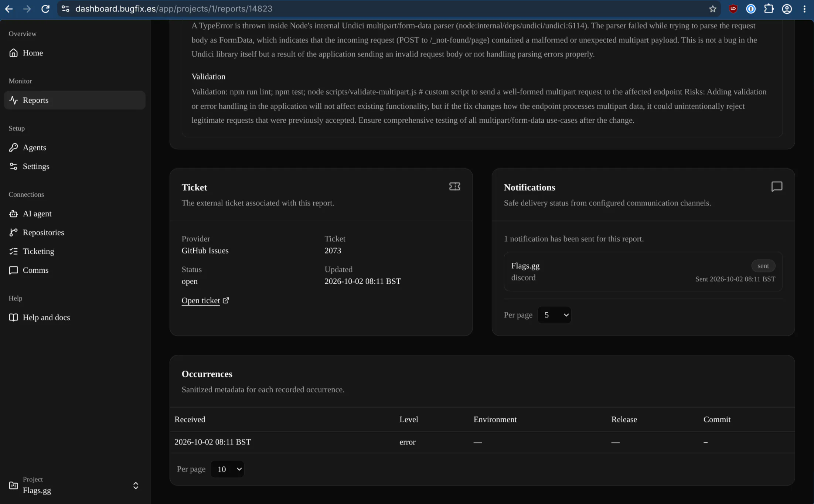Click '1 notification has been sent' text
Viewport: 814px width, 504px height.
point(574,239)
